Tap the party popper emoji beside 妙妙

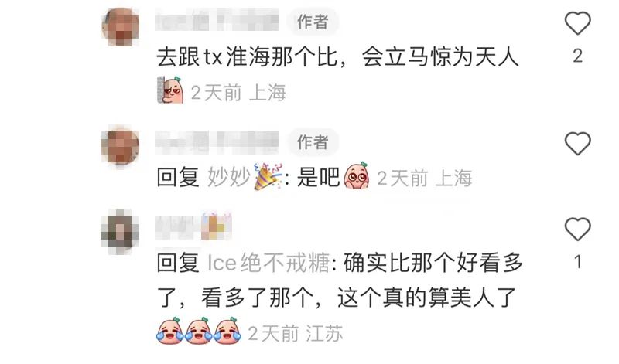268,176
